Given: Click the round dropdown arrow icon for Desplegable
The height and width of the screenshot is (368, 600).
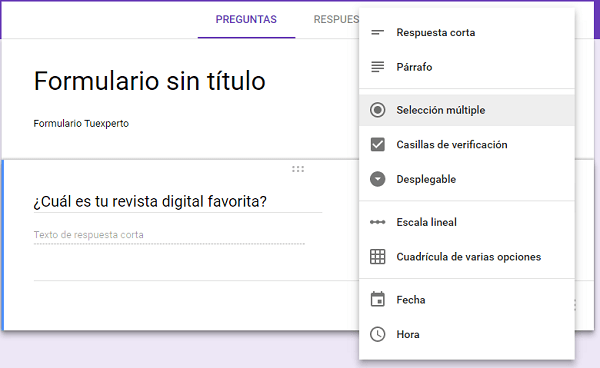Looking at the screenshot, I should pos(377,179).
